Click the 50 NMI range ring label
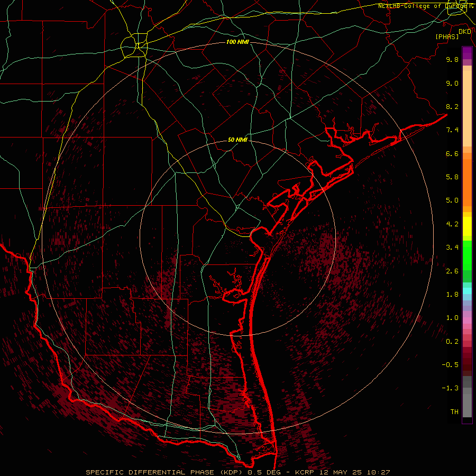Viewport: 476px width, 476px height. tap(237, 140)
